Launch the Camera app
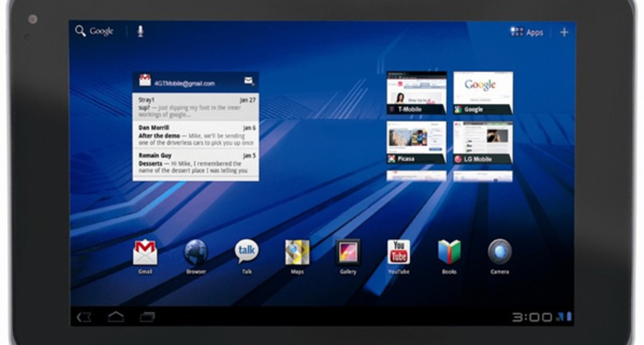This screenshot has width=644, height=345. click(500, 252)
